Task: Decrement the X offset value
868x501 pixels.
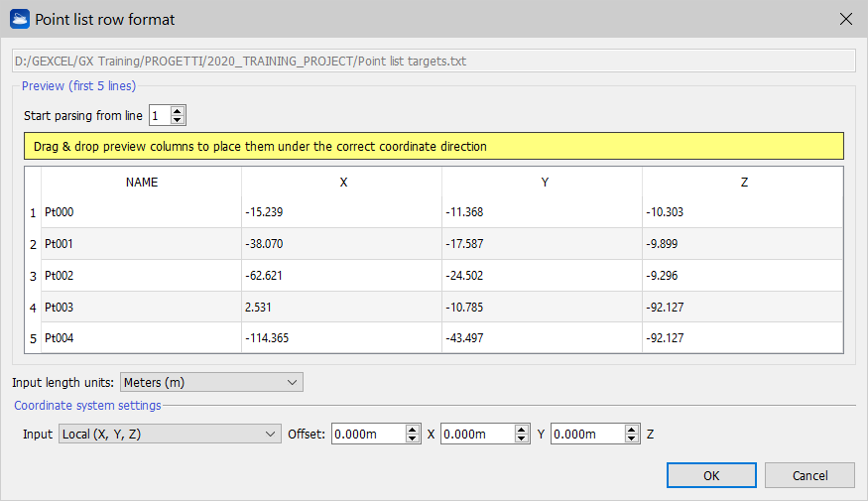Action: tap(413, 438)
